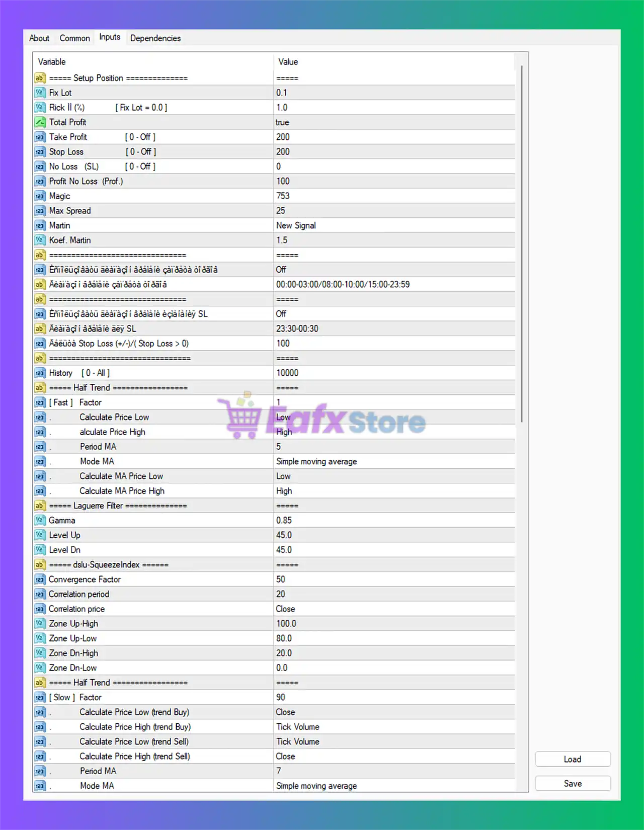Click the string icon beside dslu-SqueezeIndex header

(40, 564)
